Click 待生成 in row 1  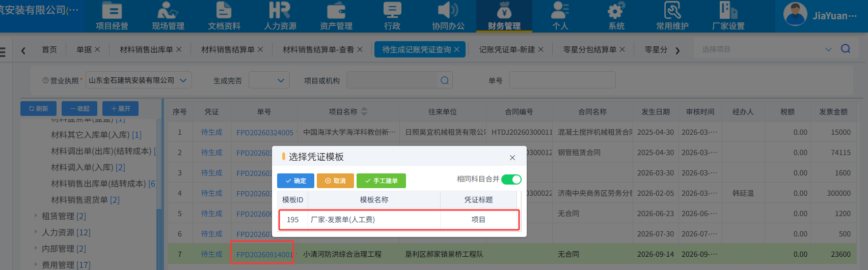(x=211, y=132)
